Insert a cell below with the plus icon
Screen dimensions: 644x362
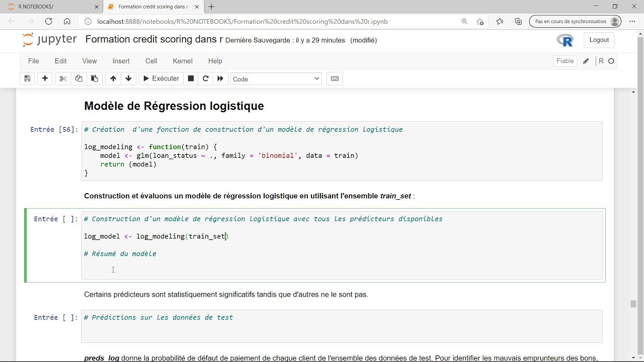coord(45,78)
